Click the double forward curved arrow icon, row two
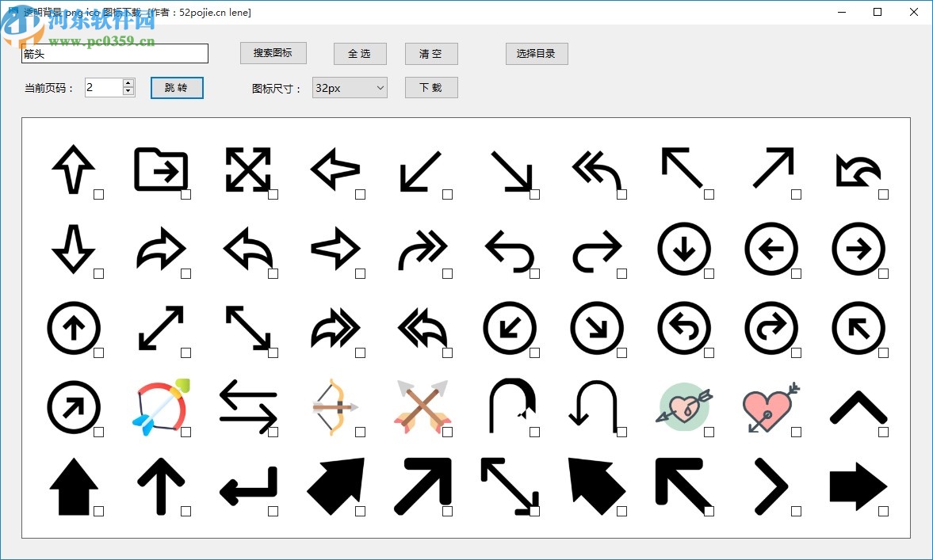933x560 pixels. pos(423,249)
